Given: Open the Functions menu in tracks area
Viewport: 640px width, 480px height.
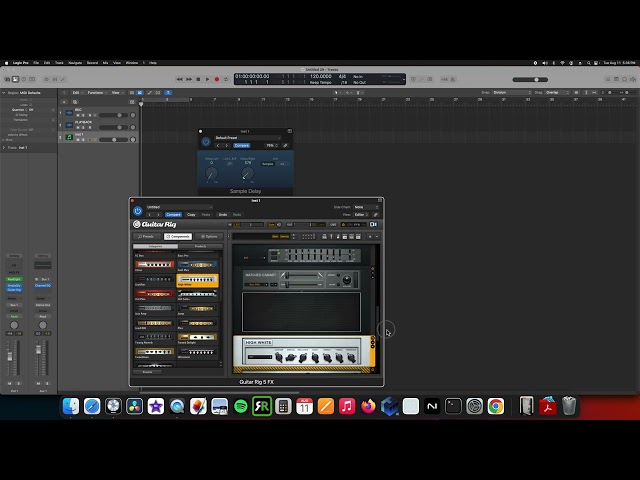Looking at the screenshot, I should pos(96,93).
